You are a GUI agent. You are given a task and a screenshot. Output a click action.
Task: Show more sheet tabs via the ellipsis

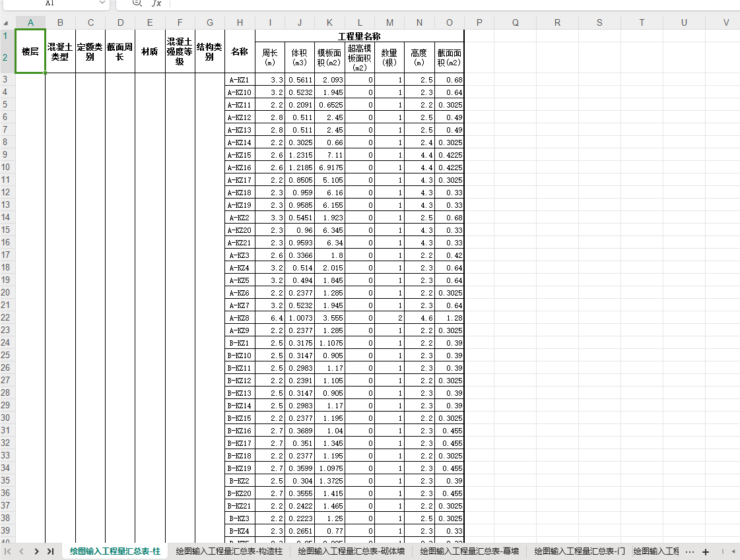(690, 551)
